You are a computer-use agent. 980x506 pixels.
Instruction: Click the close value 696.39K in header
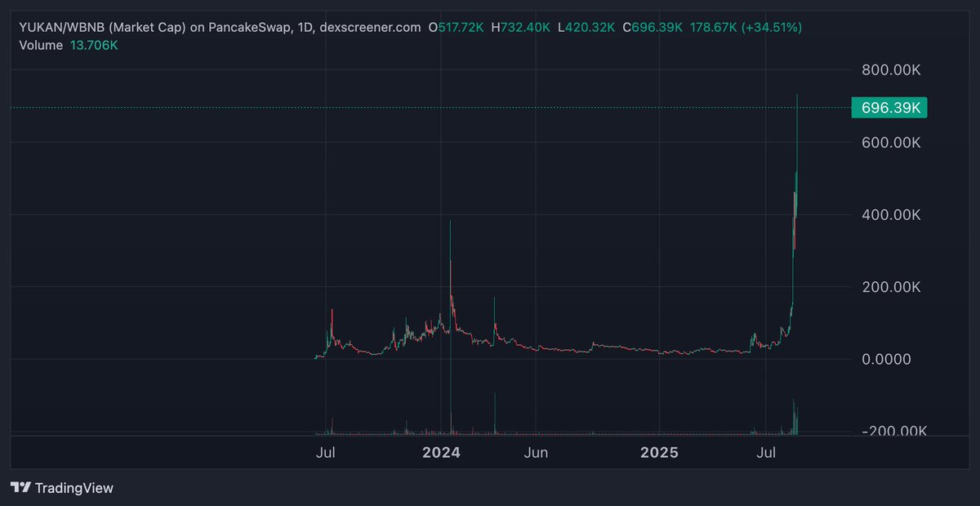tap(657, 27)
